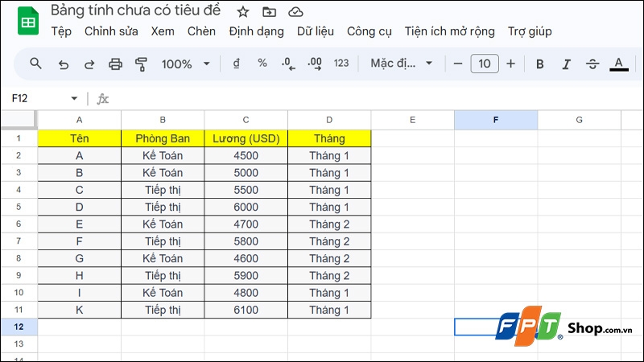644x362 pixels.
Task: Open the search menus magnifier
Action: click(35, 64)
